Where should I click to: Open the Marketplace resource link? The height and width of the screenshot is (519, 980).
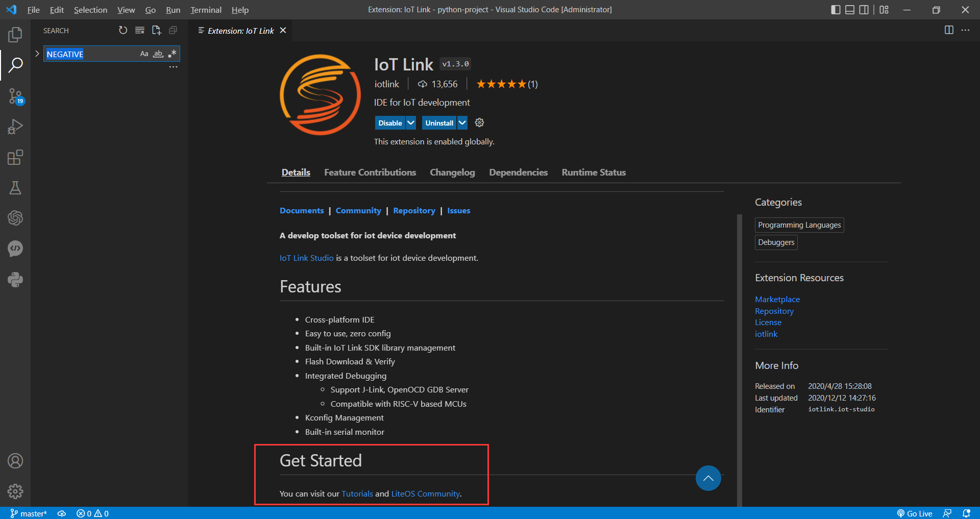tap(777, 299)
